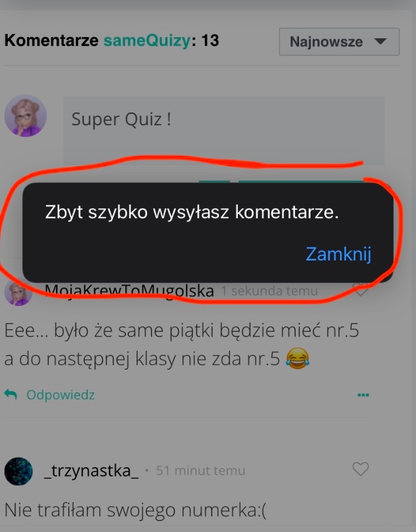Like the _trzynastka_ comment with heart

(360, 469)
